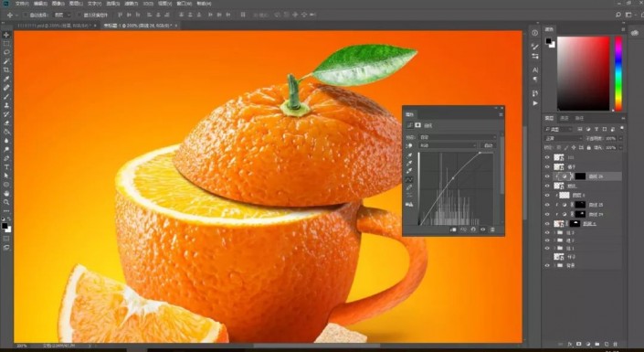Click the hue slider in Color panel
The height and width of the screenshot is (352, 644).
tap(618, 73)
